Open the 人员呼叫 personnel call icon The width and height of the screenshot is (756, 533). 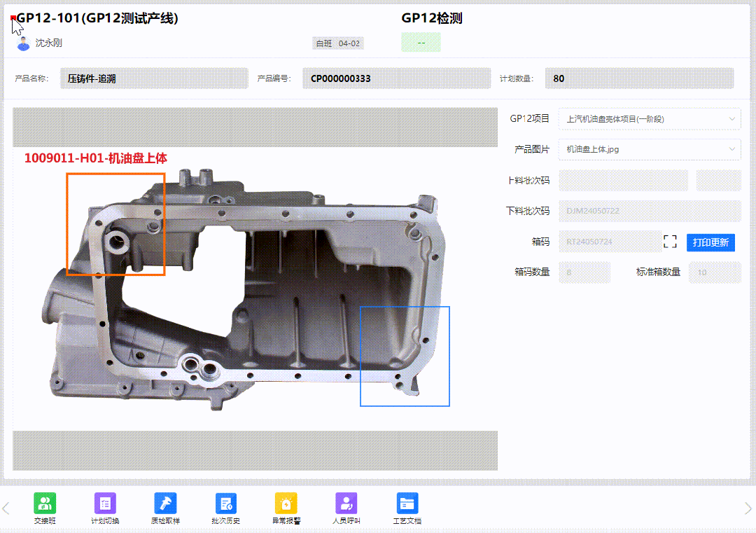click(346, 503)
